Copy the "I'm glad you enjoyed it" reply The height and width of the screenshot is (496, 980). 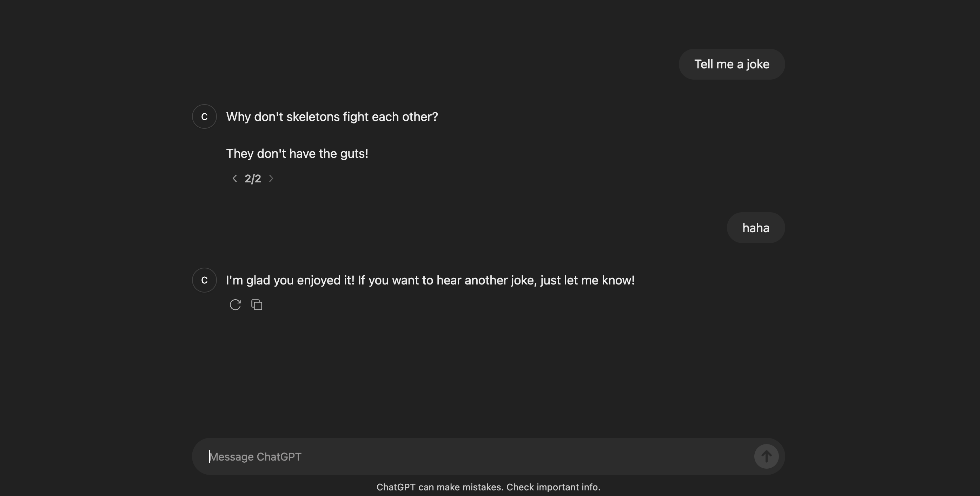pyautogui.click(x=257, y=305)
